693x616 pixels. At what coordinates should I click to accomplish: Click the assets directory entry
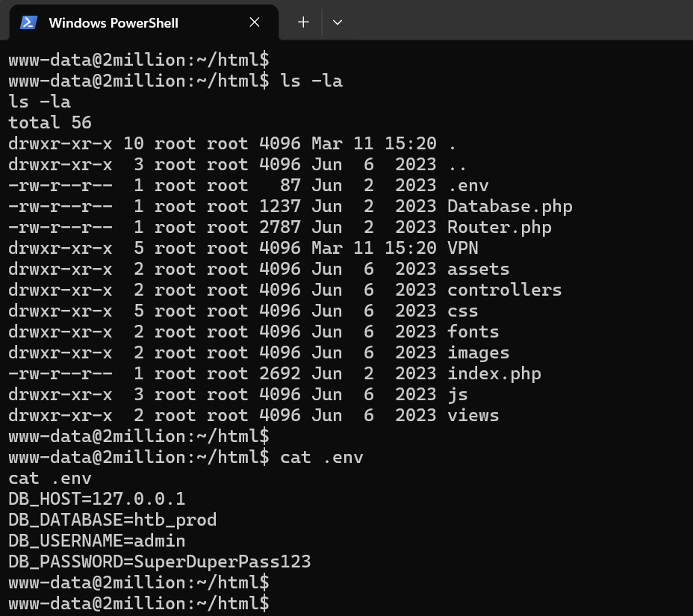click(478, 269)
